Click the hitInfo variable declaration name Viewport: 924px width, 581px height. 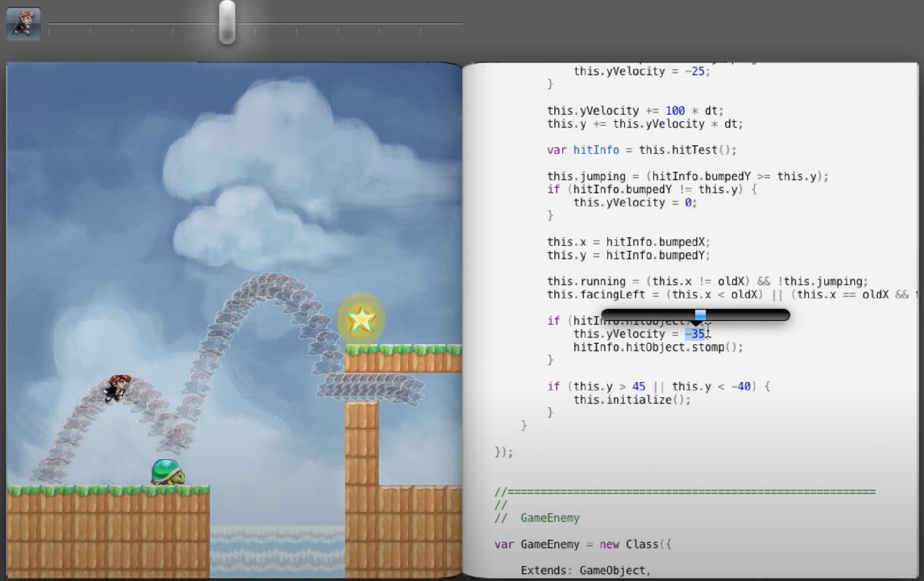pyautogui.click(x=596, y=150)
